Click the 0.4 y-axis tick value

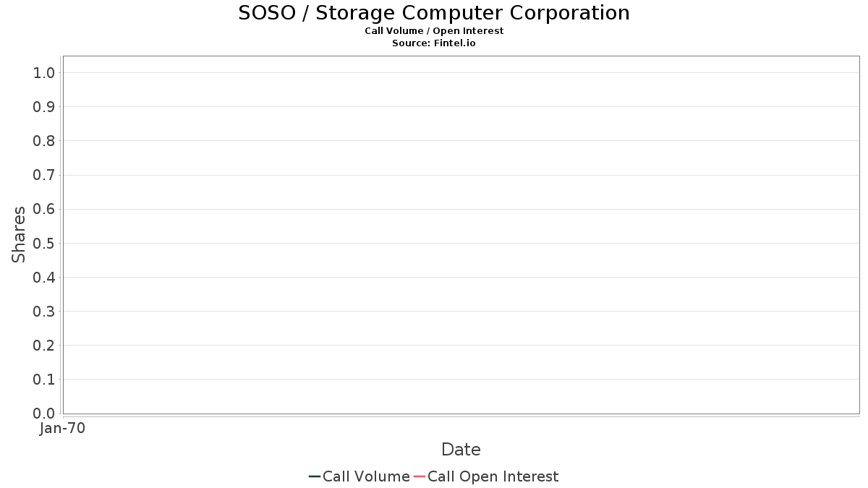[x=44, y=278]
